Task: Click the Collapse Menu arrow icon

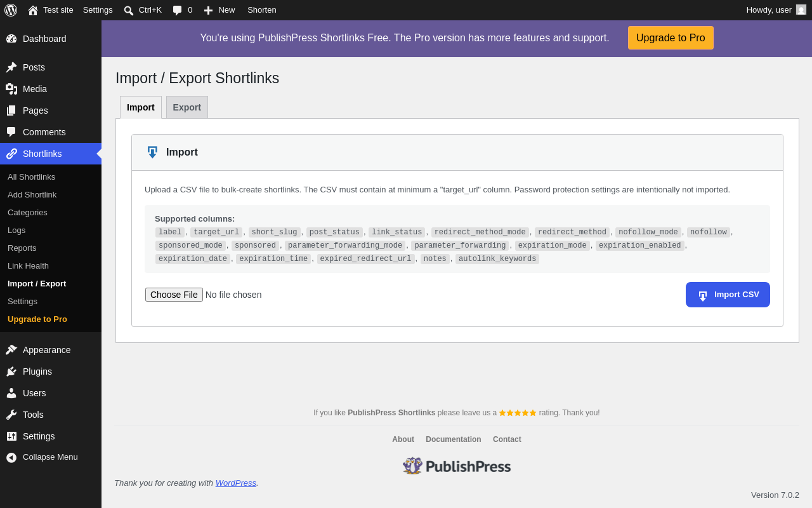Action: click(11, 457)
